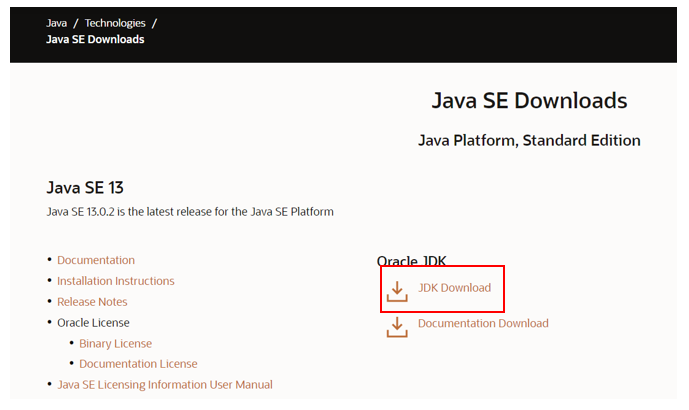The height and width of the screenshot is (410, 689).
Task: Select the Java SE Downloads breadcrumb item
Action: pyautogui.click(x=95, y=39)
